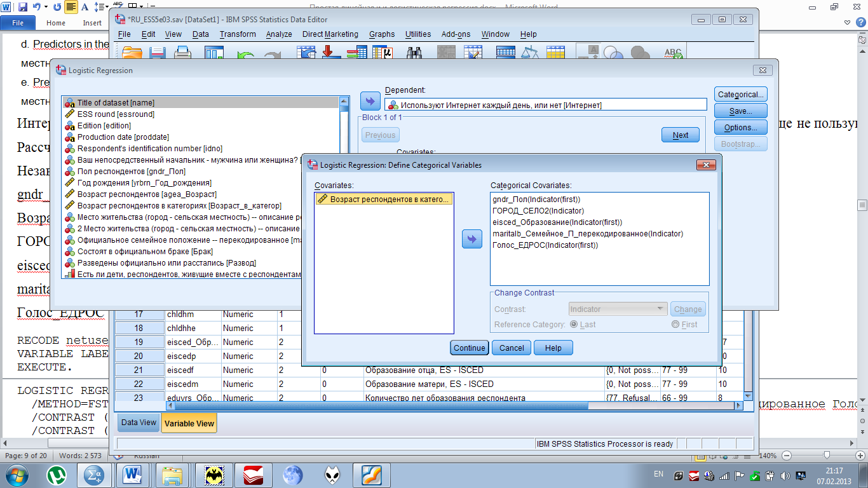Viewport: 868px width, 488px height.
Task: Click Cancel in Define Categorical Variables dialog
Action: tap(512, 348)
